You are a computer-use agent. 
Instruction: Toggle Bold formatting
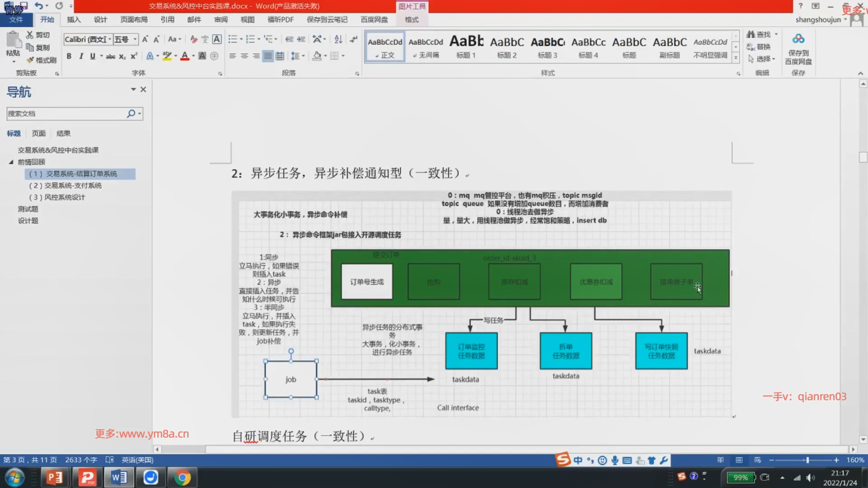coord(69,56)
